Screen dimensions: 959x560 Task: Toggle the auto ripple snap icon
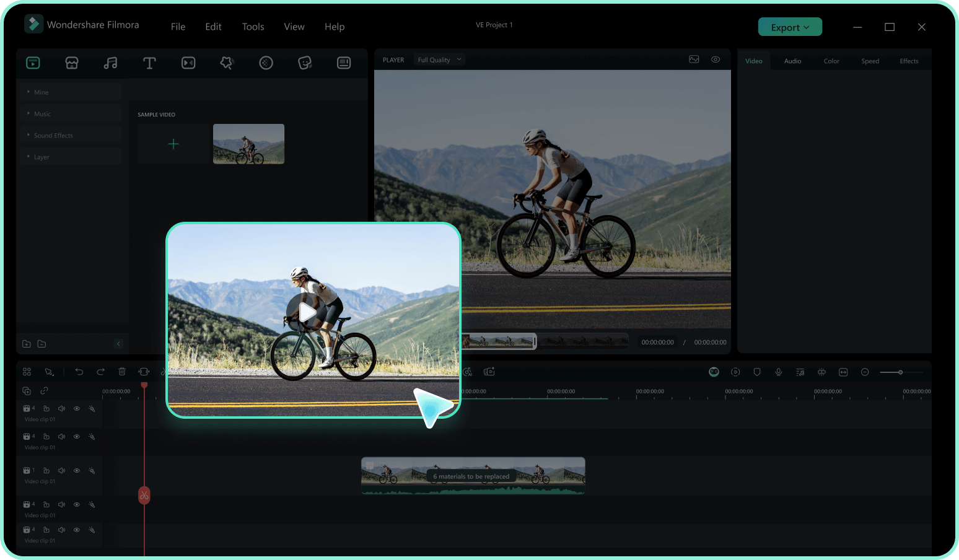pyautogui.click(x=821, y=372)
